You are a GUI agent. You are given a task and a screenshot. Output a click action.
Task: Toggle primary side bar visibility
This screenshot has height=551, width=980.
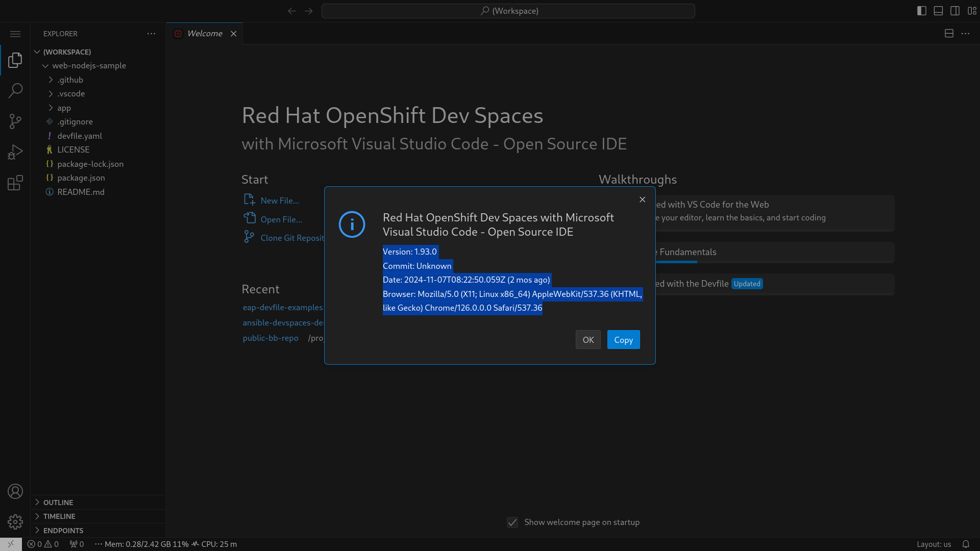[922, 11]
